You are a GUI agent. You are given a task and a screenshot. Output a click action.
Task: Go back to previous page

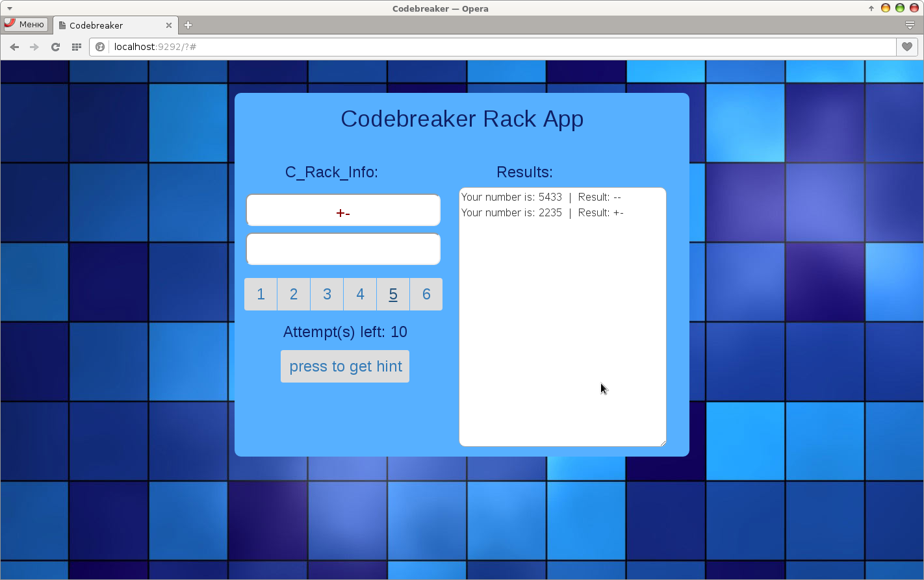coord(14,47)
